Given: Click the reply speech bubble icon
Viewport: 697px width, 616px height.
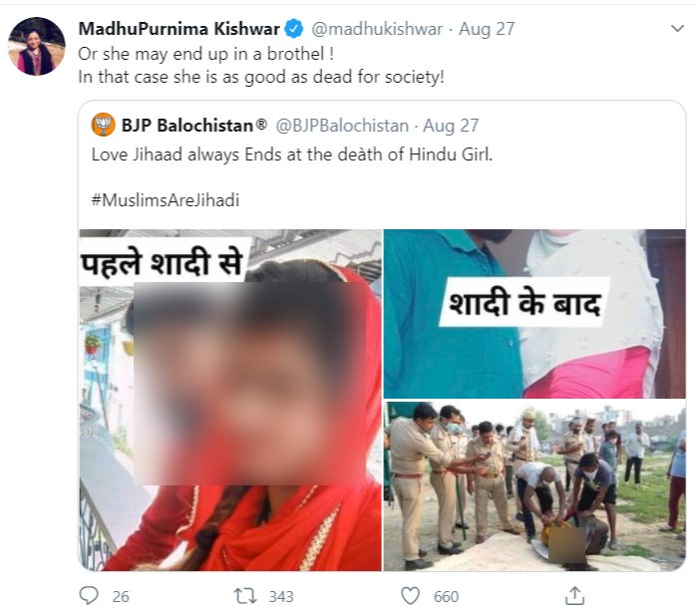Looking at the screenshot, I should click(x=89, y=595).
